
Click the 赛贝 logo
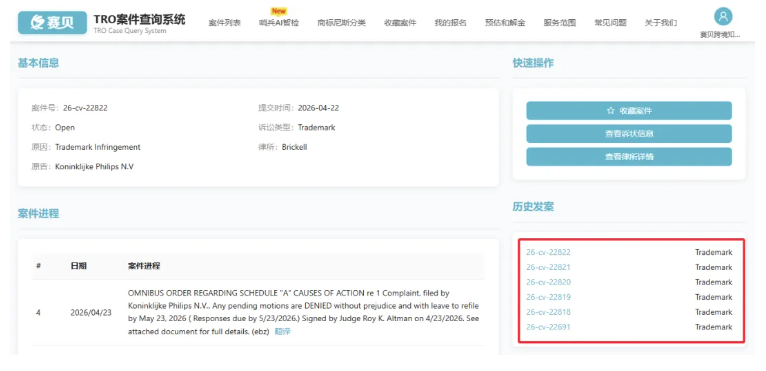pos(52,22)
